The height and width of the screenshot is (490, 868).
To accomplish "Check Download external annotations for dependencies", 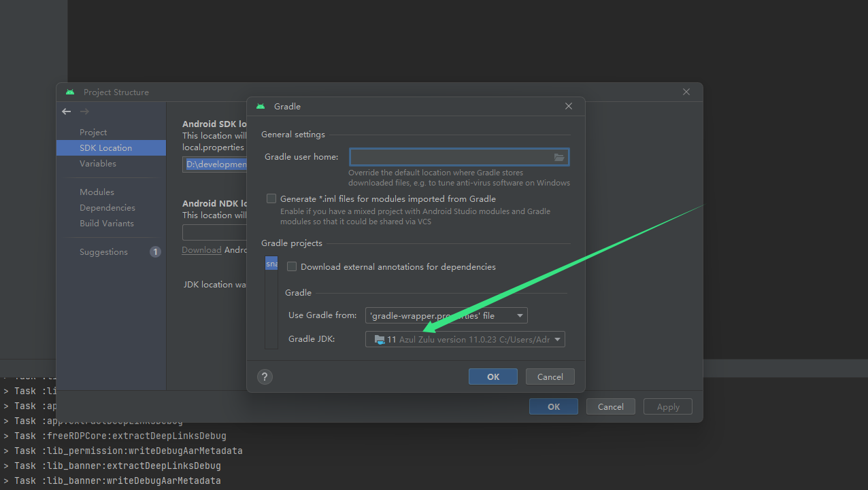I will tap(292, 266).
